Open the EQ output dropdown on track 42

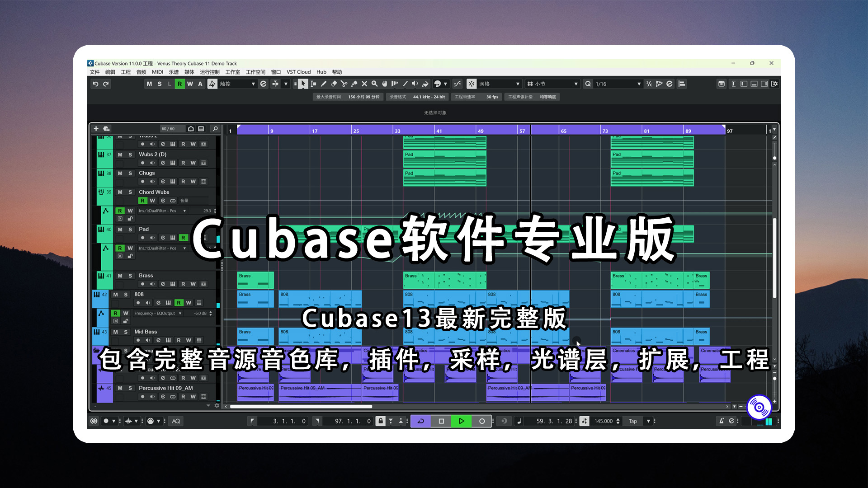[181, 313]
